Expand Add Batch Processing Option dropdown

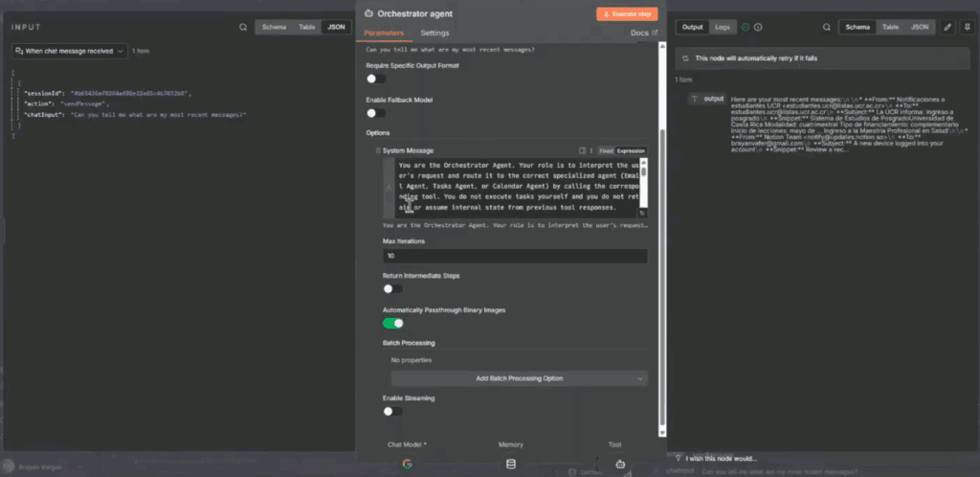(520, 378)
